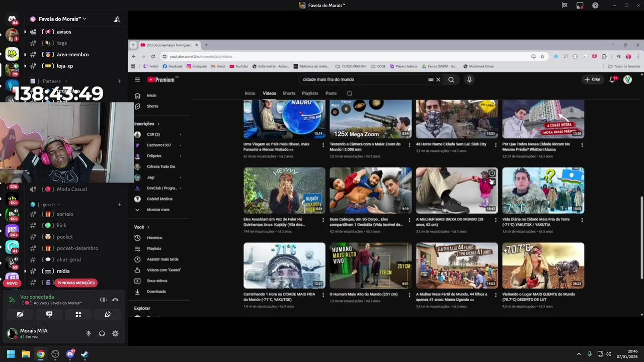This screenshot has height=362, width=644.
Task: Join Moda Casual voice channel
Action: (72, 189)
